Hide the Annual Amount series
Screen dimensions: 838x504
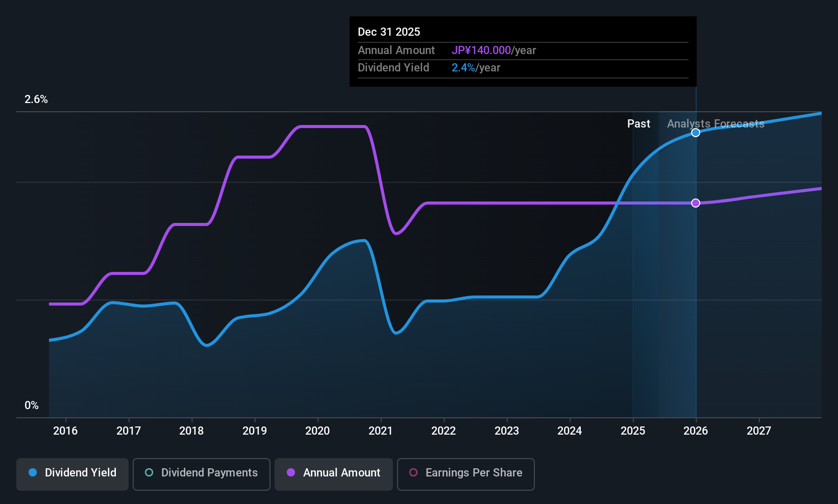334,474
